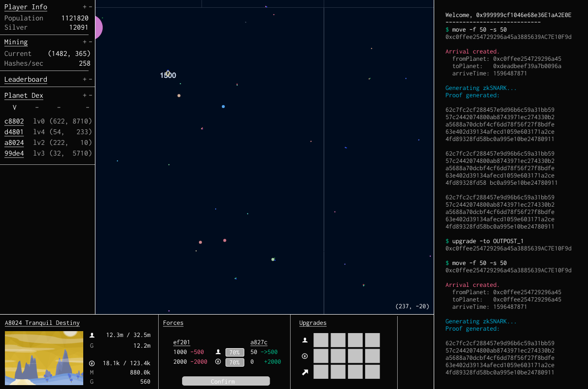Click the silver icon in the Upgrades panel
The height and width of the screenshot is (389, 588).
coord(305,356)
